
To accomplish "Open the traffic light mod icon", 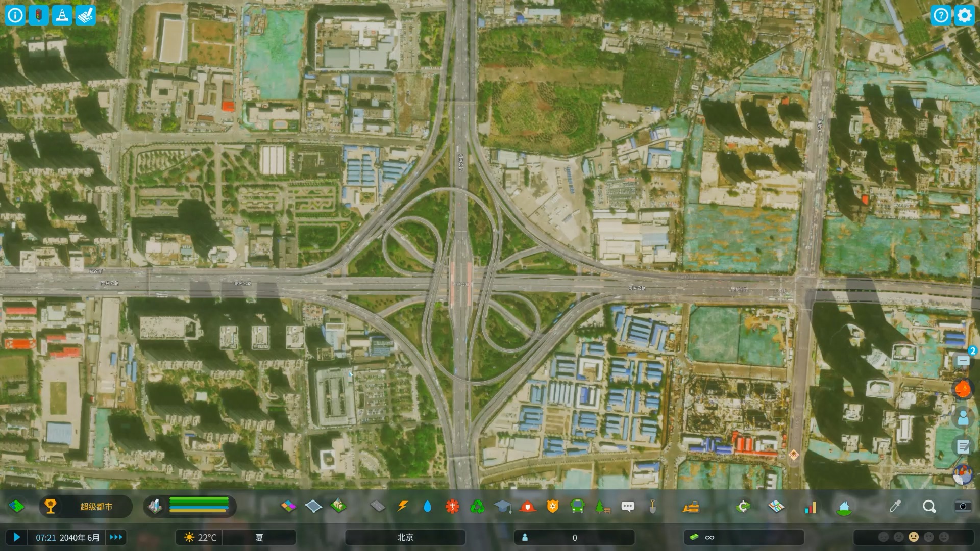I will 39,15.
